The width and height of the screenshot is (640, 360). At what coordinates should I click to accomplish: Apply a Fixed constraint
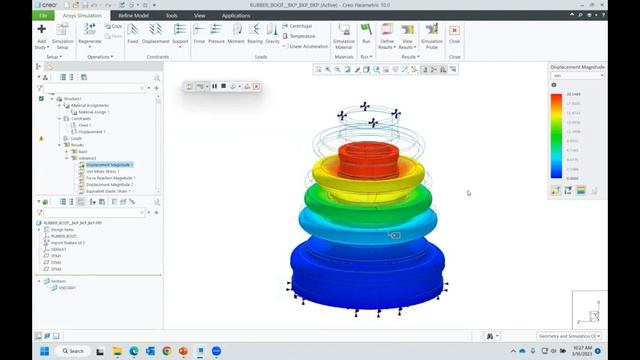click(x=133, y=33)
